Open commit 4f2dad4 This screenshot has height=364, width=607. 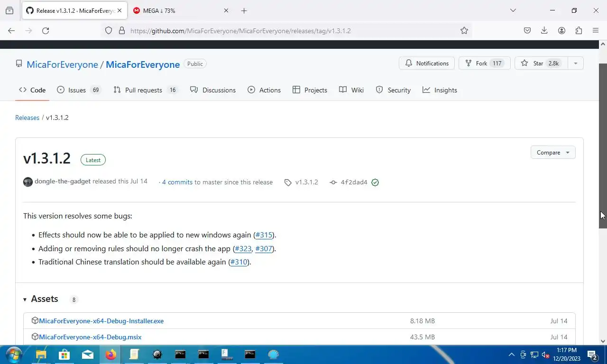(354, 182)
